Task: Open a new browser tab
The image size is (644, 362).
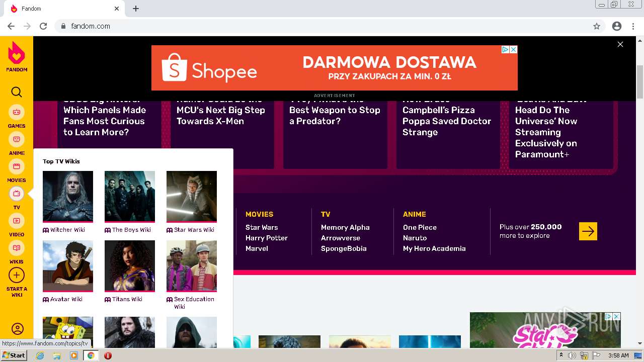Action: (136, 9)
